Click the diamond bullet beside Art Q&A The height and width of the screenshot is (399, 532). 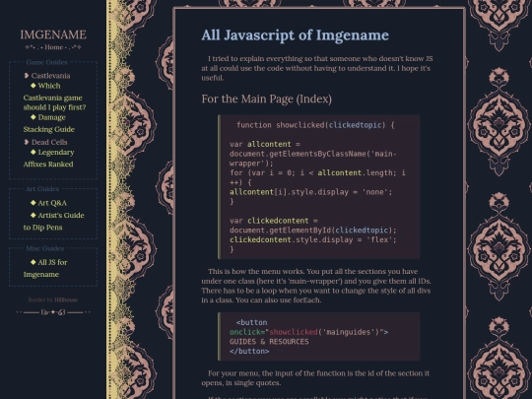pos(33,203)
